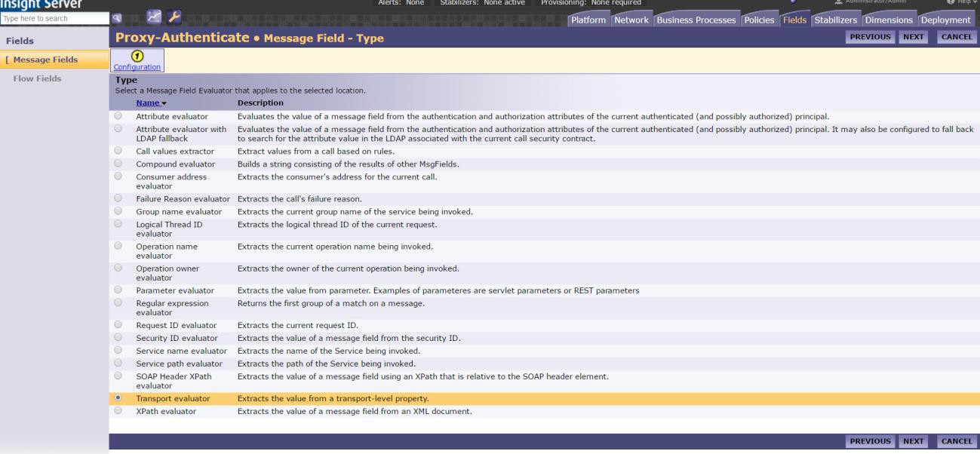
Task: Select XPath evaluator radio button
Action: (118, 411)
